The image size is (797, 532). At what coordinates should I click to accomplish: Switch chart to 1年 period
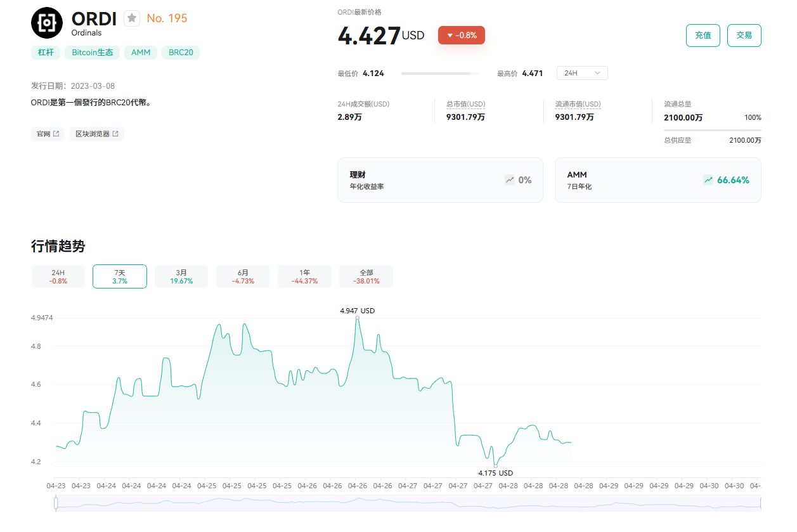click(304, 276)
